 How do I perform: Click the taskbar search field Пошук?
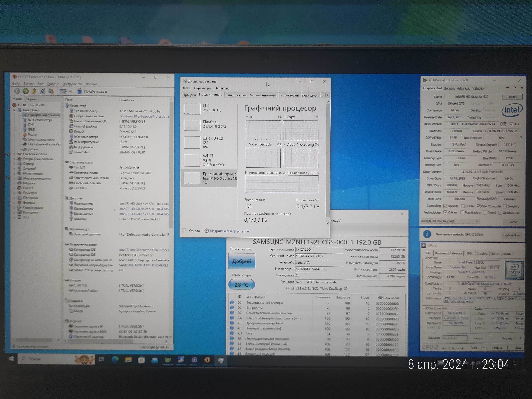tap(57, 359)
